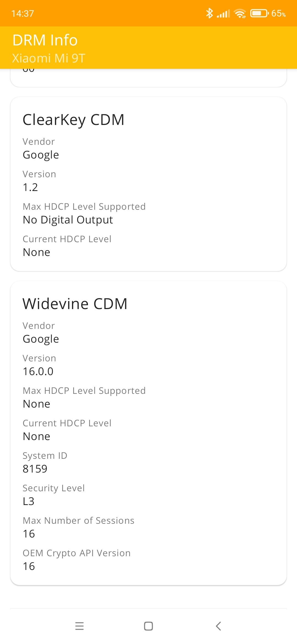Tap the Xiaomi Mi 9T subtitle

[x=49, y=58]
